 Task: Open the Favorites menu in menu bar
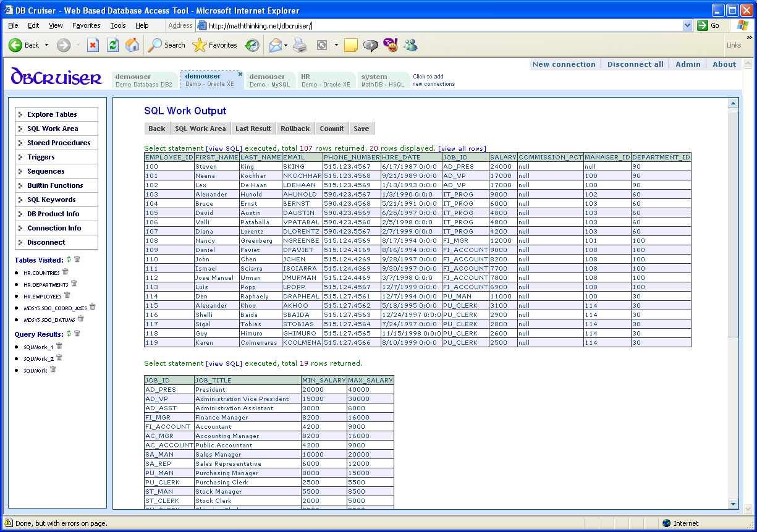(86, 25)
